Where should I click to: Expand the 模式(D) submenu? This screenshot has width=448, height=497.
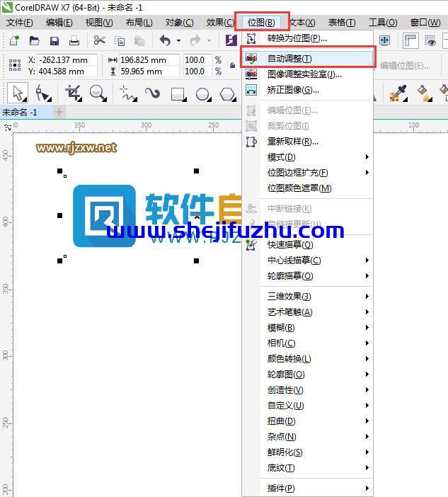pyautogui.click(x=367, y=156)
